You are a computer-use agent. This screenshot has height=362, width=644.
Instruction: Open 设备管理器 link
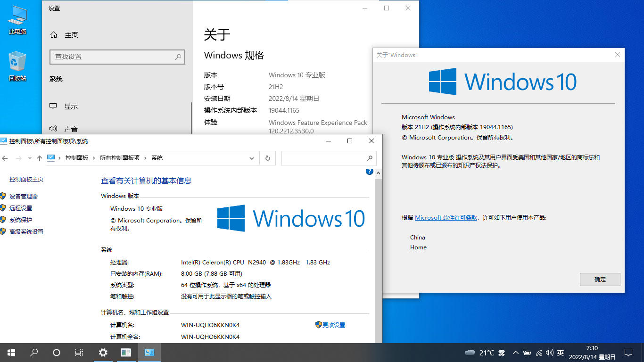point(24,196)
